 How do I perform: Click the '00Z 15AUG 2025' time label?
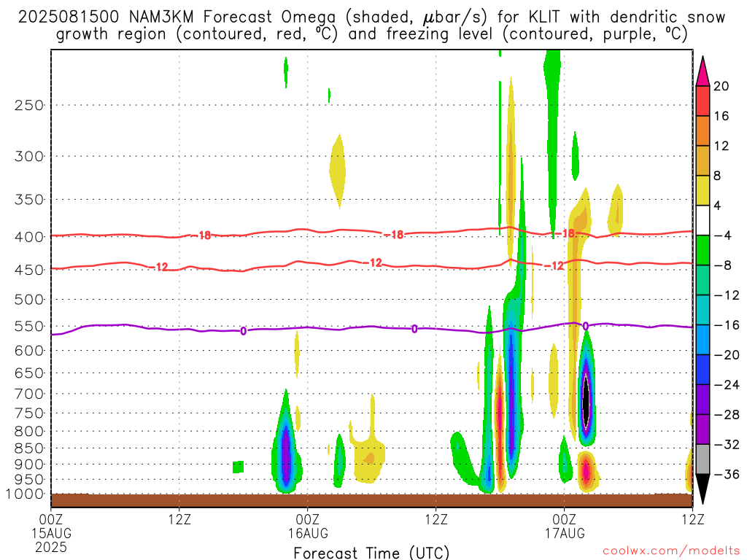point(51,533)
